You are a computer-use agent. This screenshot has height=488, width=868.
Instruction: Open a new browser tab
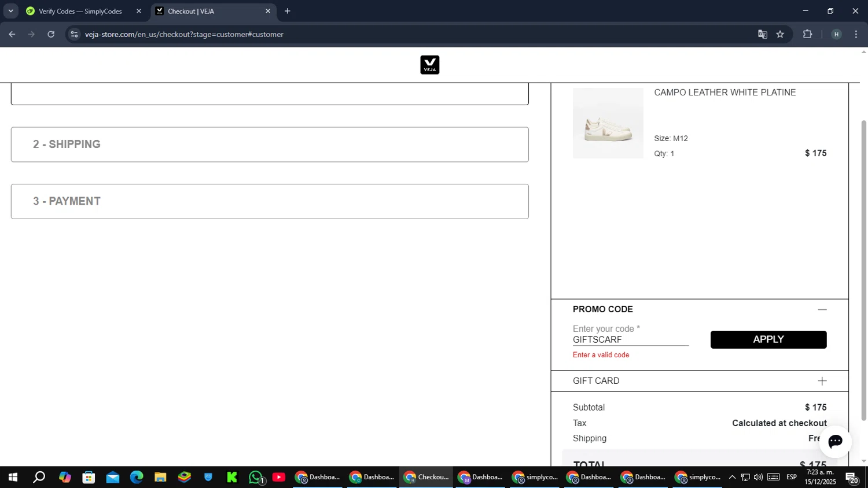point(288,11)
